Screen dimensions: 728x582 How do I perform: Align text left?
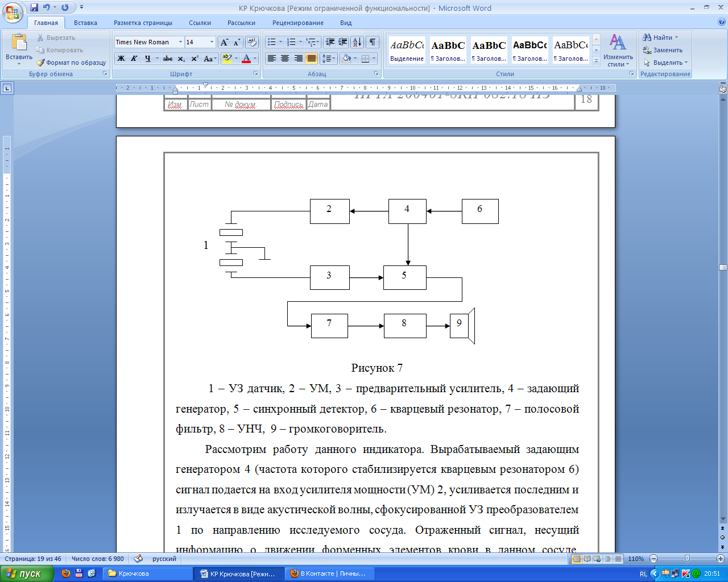(x=272, y=58)
